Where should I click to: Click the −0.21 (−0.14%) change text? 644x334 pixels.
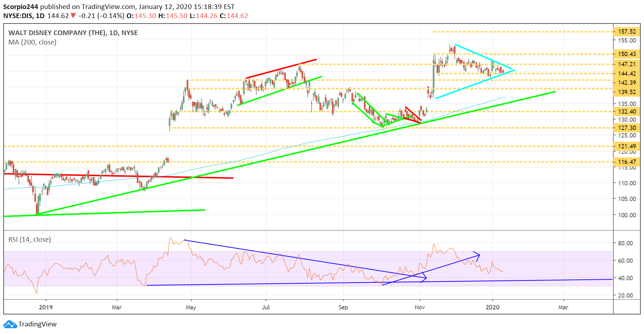pos(101,16)
